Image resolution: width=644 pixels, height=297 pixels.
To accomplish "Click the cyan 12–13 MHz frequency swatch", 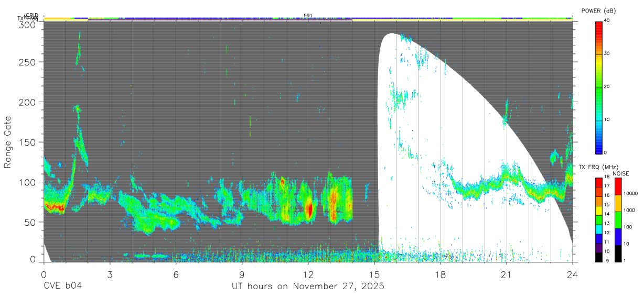I will tap(599, 229).
